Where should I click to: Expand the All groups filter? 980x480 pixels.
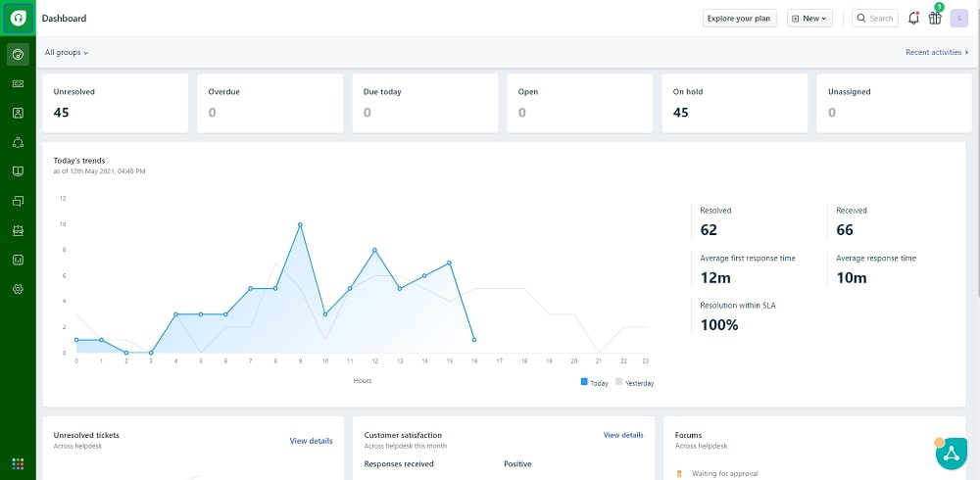coord(67,53)
